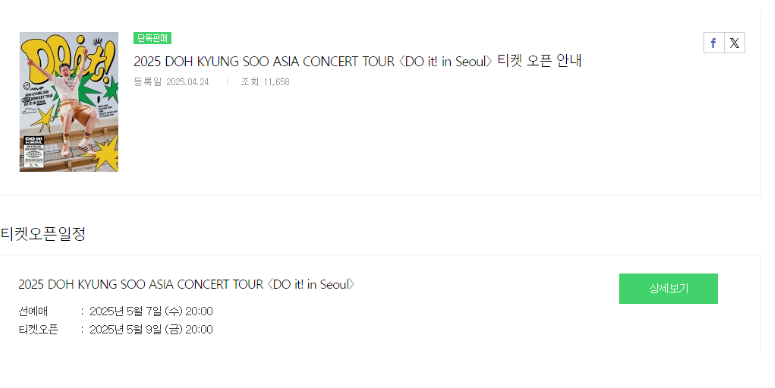Click the green 단독판매 badge
Viewport: 775px width, 388px height.
pyautogui.click(x=152, y=38)
